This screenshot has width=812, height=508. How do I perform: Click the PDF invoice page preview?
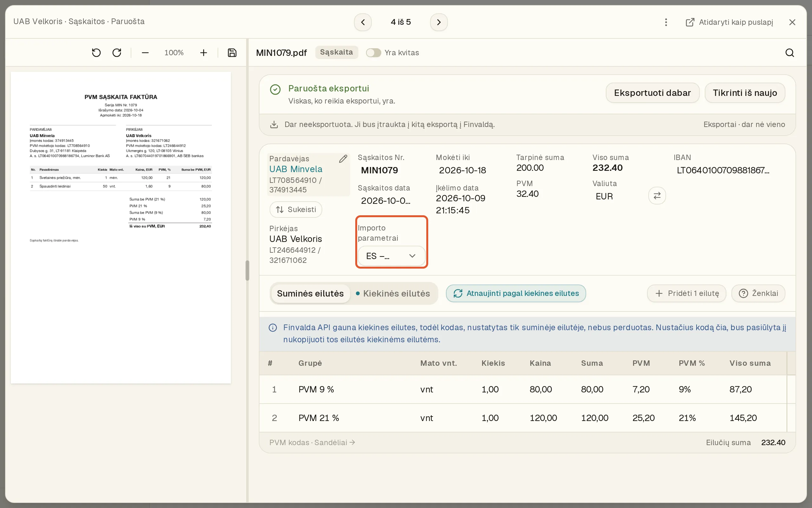click(121, 227)
